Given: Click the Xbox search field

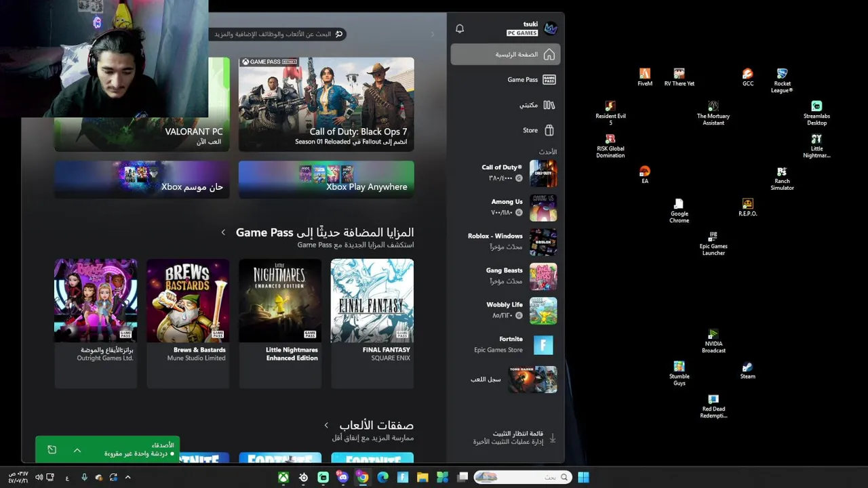Looking at the screenshot, I should tap(279, 34).
